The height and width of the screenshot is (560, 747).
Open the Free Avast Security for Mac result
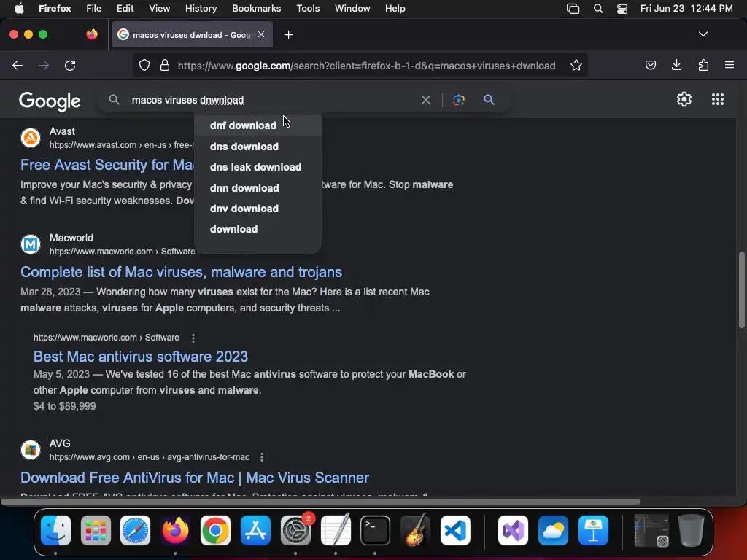click(107, 165)
